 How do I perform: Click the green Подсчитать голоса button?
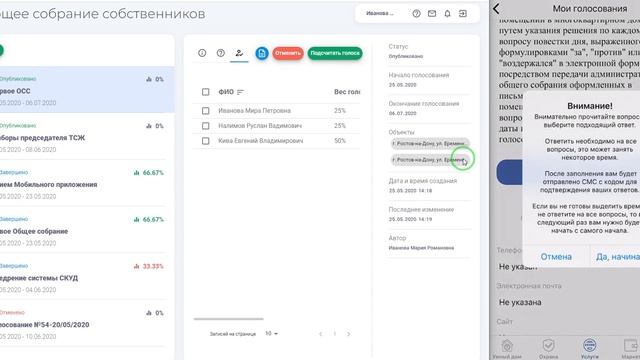335,53
